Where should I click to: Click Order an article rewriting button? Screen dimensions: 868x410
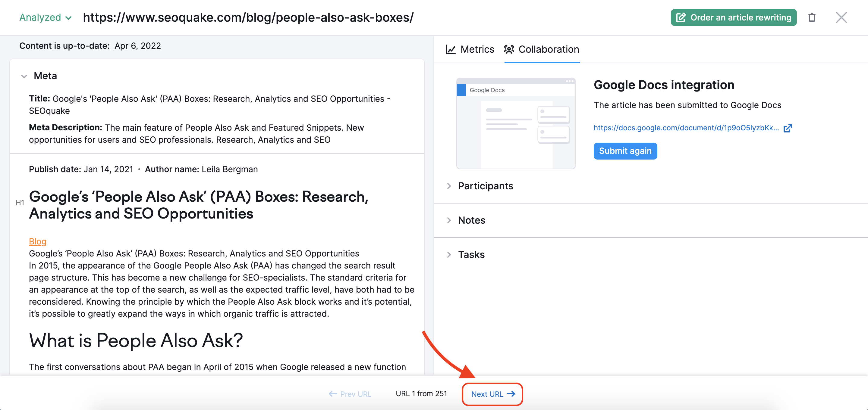(734, 17)
